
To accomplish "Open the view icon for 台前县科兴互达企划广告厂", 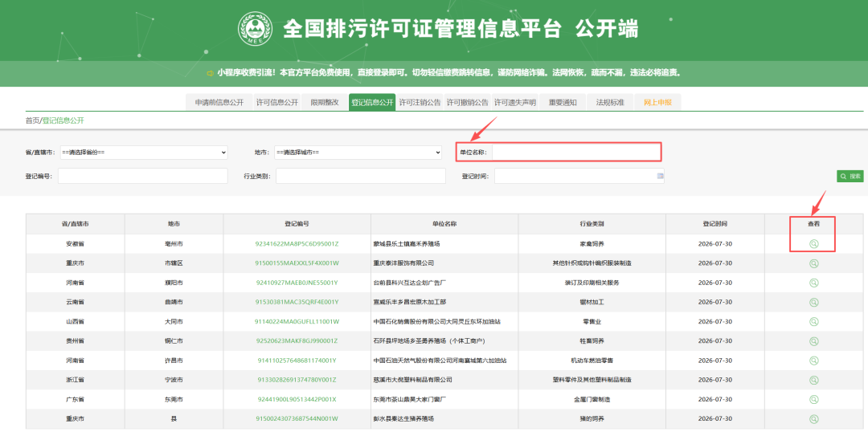I will (x=813, y=283).
